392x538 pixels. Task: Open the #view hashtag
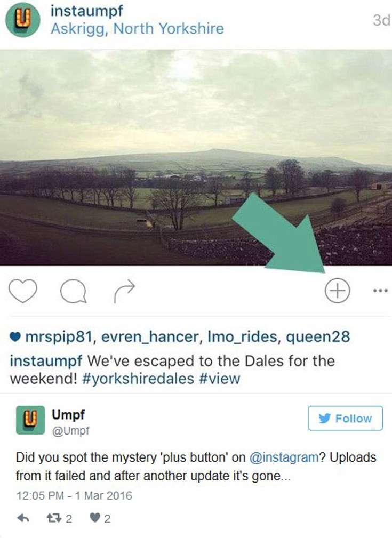coord(219,379)
